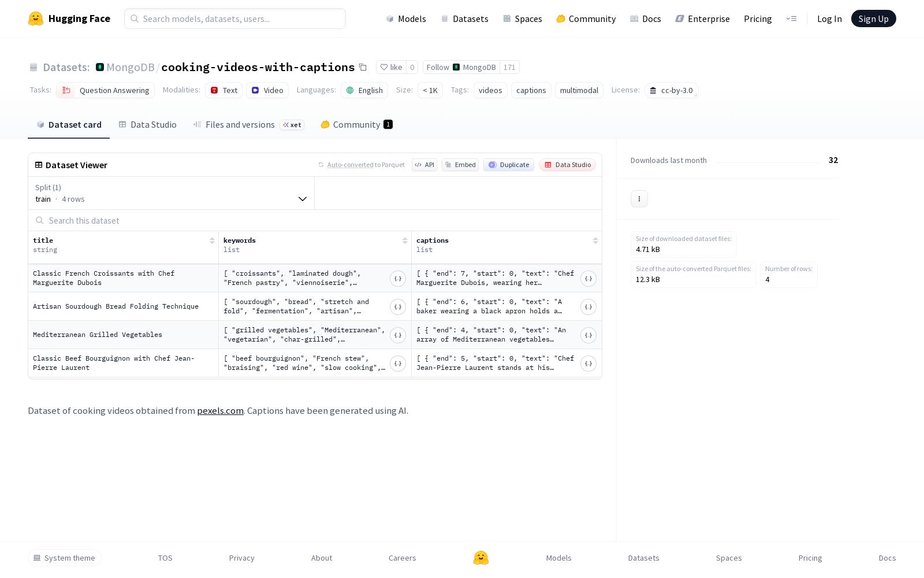Click the < 1K size tag
The width and height of the screenshot is (924, 578).
[430, 90]
